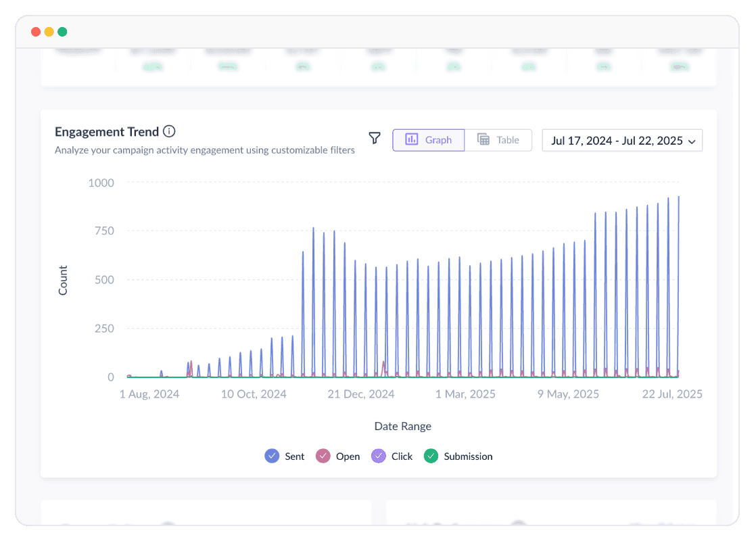The width and height of the screenshot is (756, 541).
Task: Click the bar-chart icon in the Graph button
Action: 411,139
